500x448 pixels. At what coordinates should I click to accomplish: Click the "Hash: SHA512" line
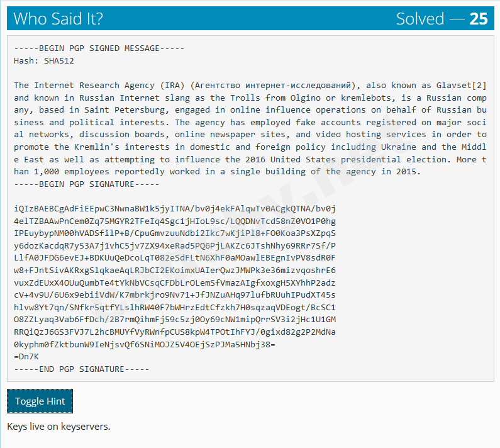pos(44,61)
